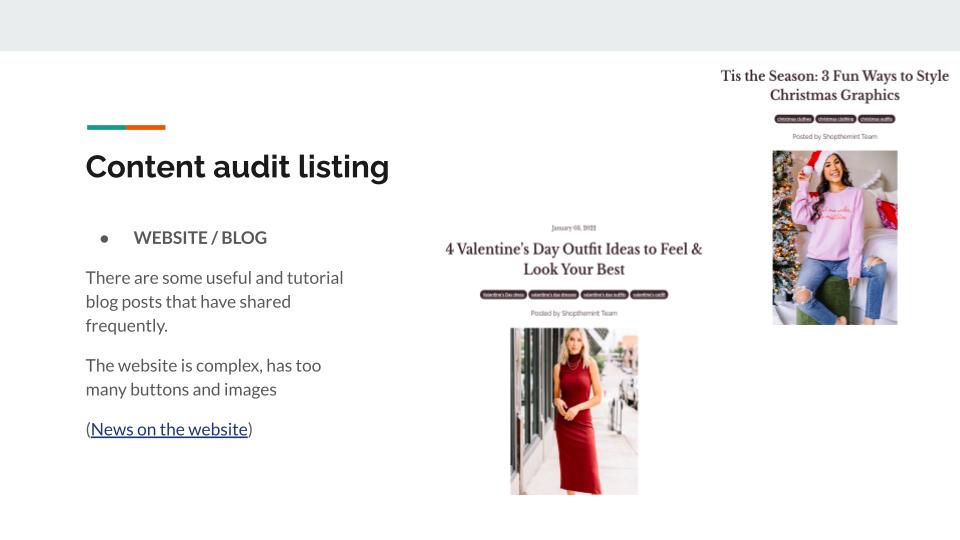
Task: Select the middle tag under the Christmas headline
Action: point(835,119)
